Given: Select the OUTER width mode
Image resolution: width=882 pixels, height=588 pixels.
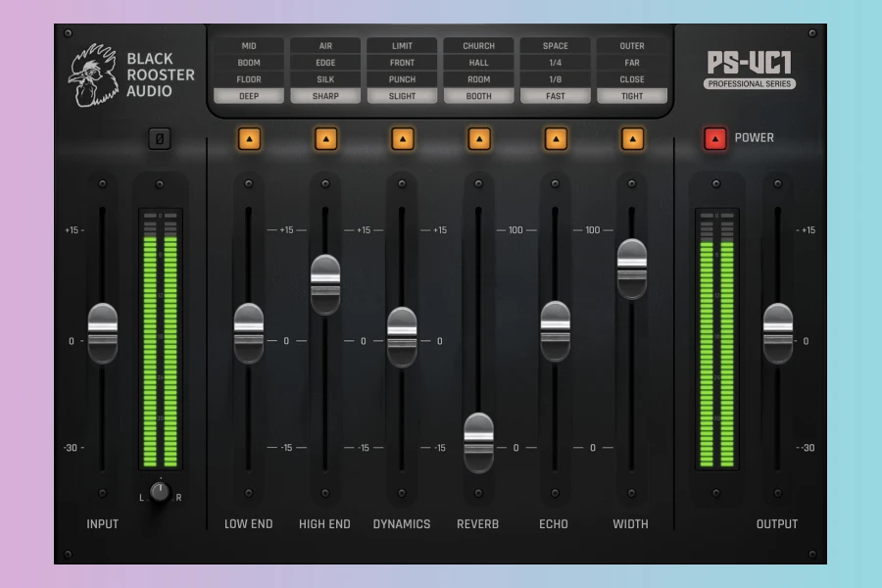Looking at the screenshot, I should [x=632, y=46].
